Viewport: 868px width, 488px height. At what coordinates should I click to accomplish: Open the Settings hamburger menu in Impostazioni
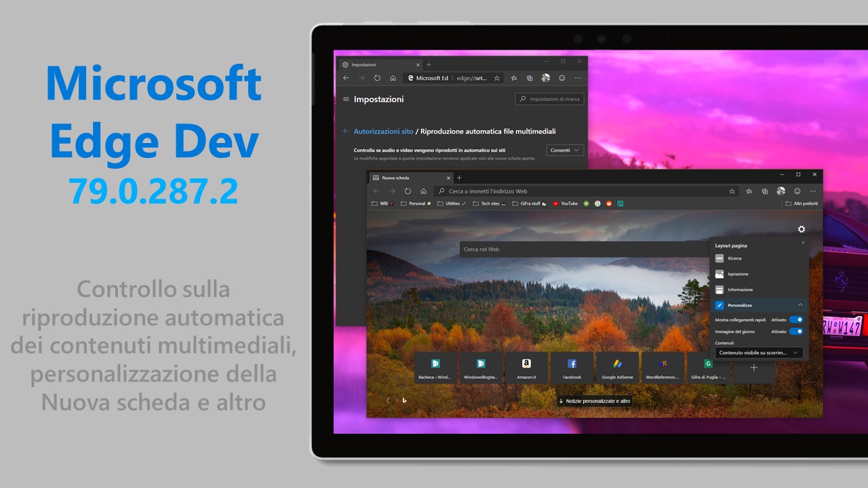[x=346, y=99]
